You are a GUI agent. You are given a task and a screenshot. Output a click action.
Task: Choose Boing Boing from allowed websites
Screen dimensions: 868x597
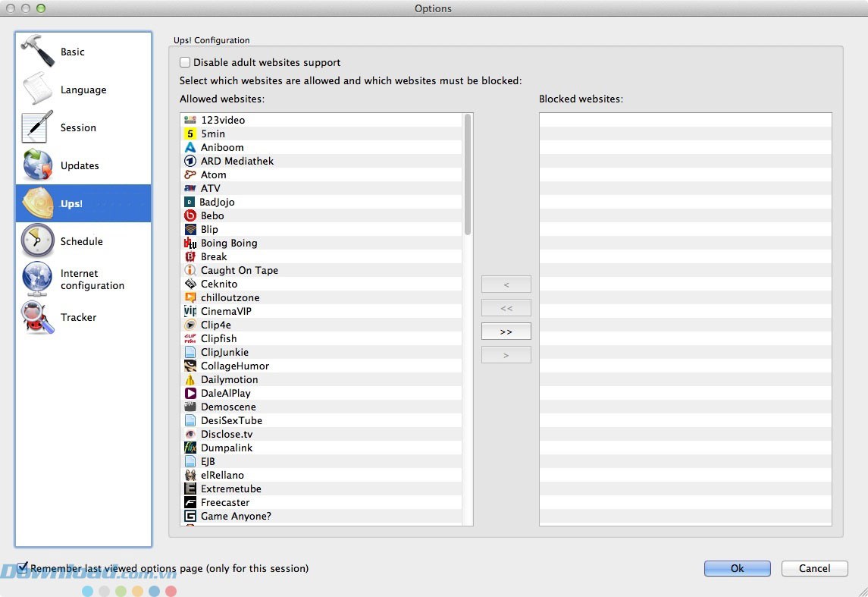(x=229, y=243)
